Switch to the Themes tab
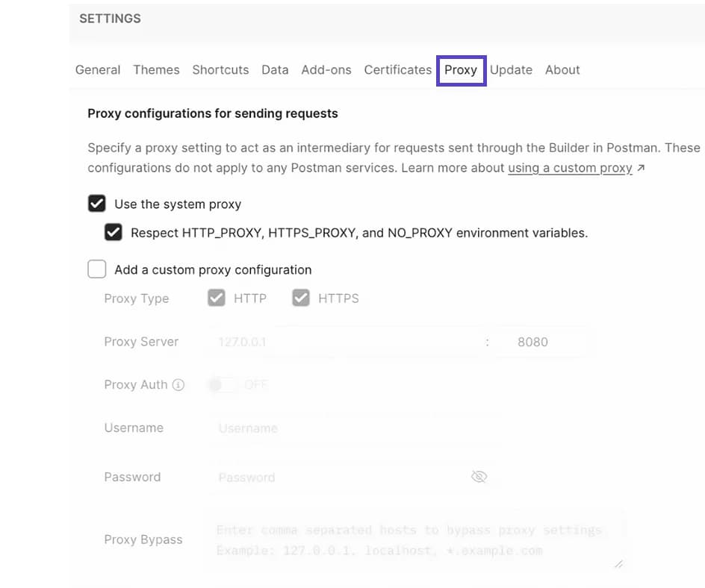 pos(156,70)
